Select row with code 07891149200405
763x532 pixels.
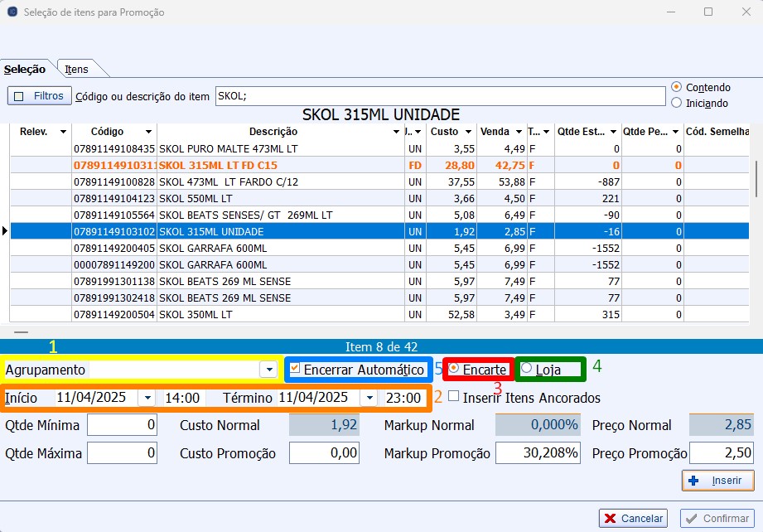tap(379, 248)
